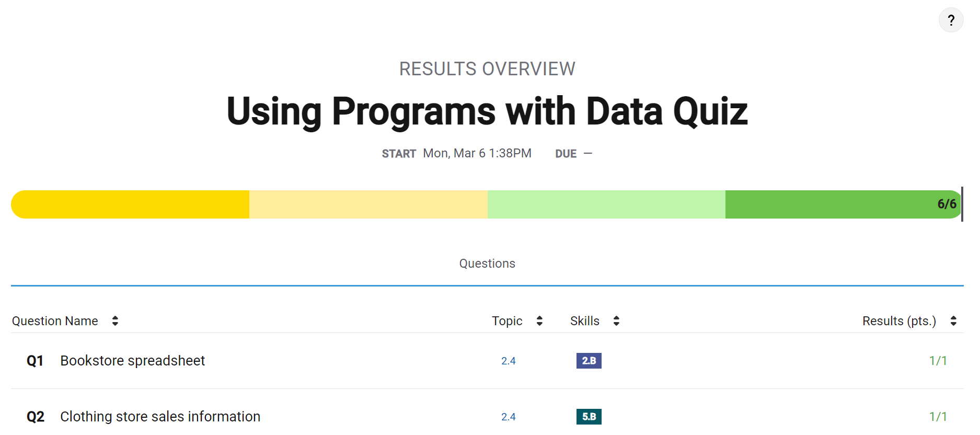Sort the table by Results points

click(x=898, y=320)
